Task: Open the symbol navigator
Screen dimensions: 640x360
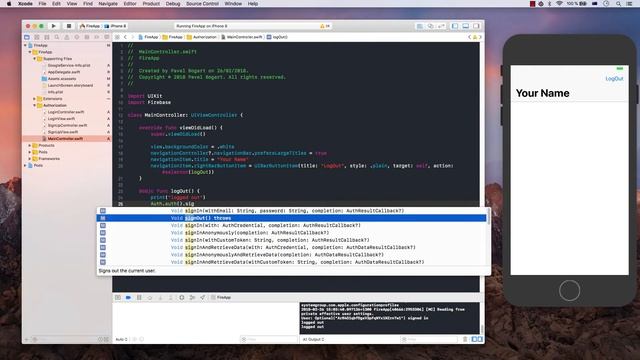Action: (x=47, y=37)
